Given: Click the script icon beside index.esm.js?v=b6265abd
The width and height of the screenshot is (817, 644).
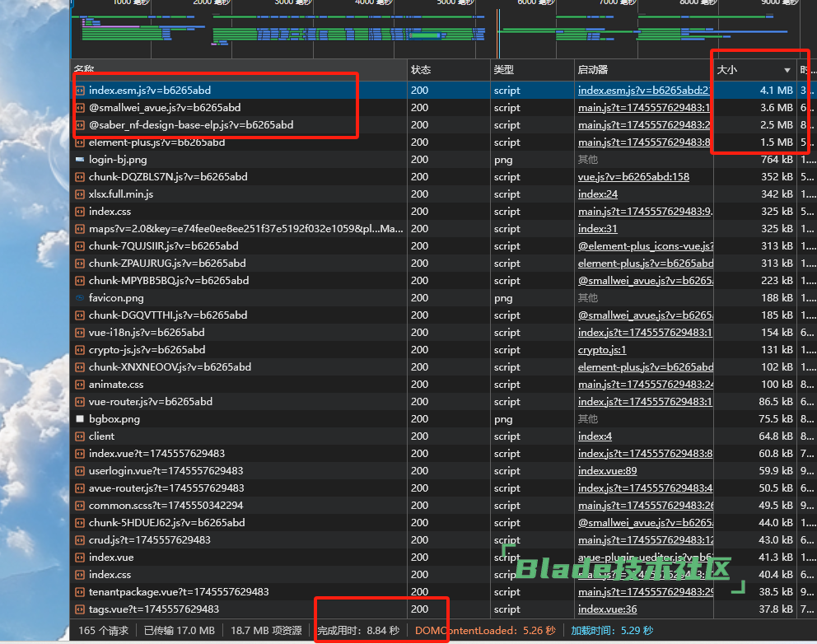Looking at the screenshot, I should 80,91.
